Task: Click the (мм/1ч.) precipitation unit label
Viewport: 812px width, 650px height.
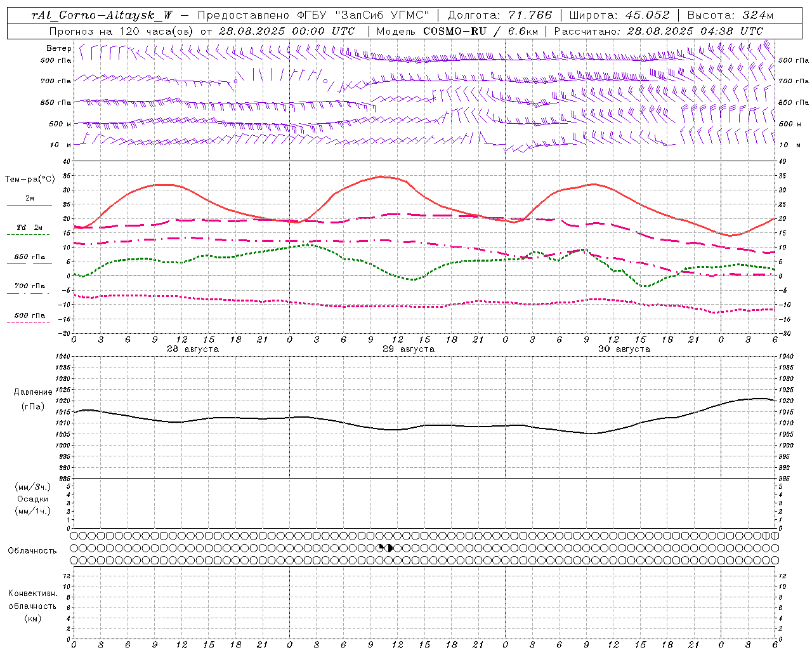Action: (x=33, y=511)
